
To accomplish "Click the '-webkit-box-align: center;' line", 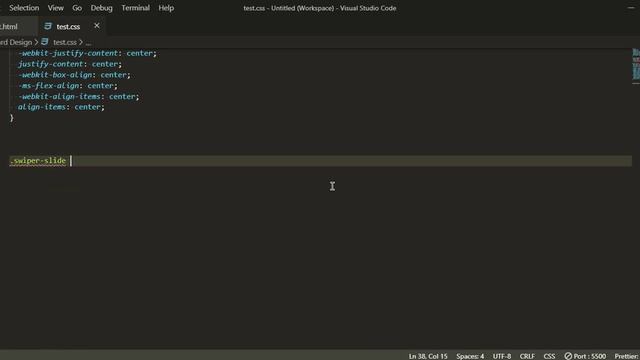I will tap(74, 75).
